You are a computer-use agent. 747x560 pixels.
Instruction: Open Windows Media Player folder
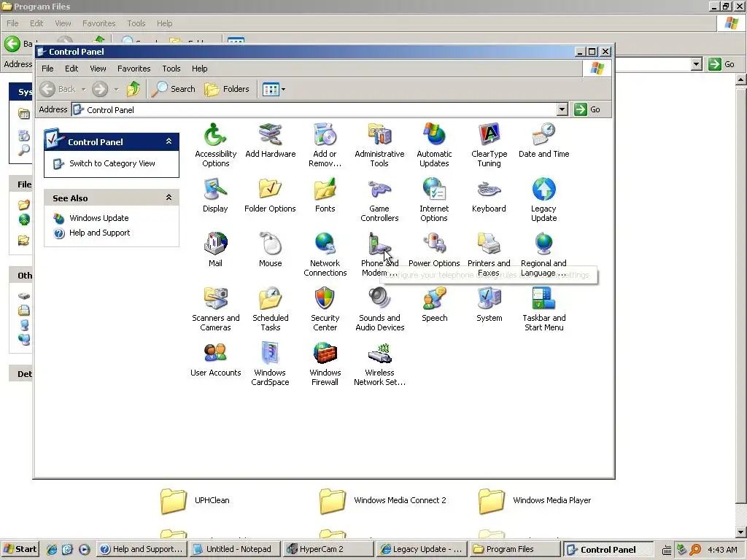(535, 501)
